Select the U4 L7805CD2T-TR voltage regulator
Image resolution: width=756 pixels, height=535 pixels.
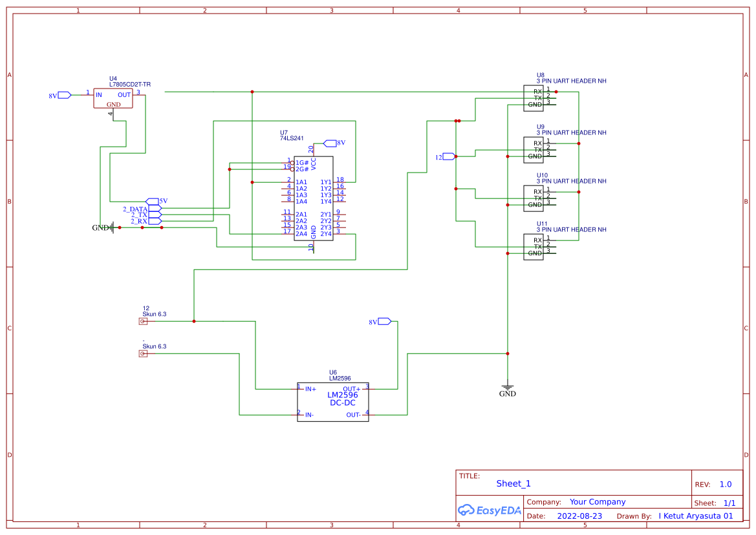(x=113, y=98)
